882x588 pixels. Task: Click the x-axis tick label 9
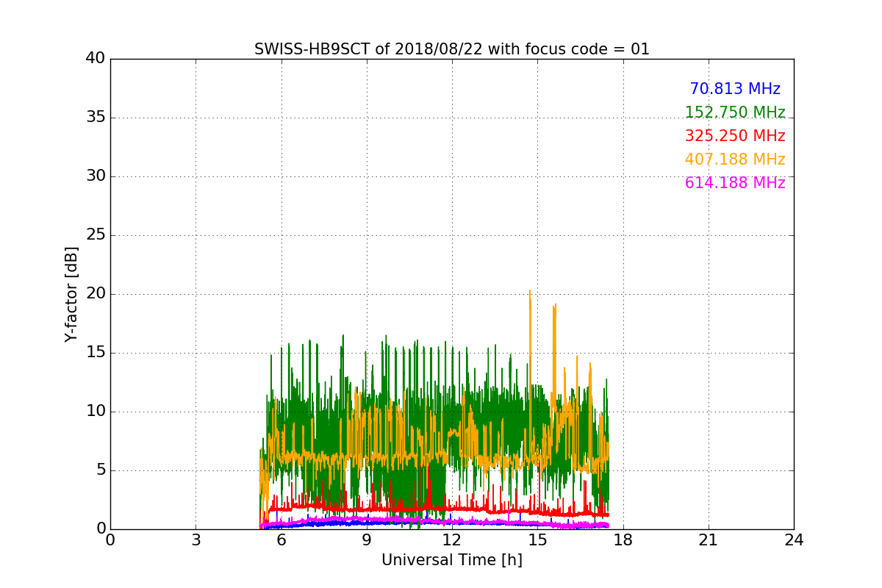coord(367,540)
